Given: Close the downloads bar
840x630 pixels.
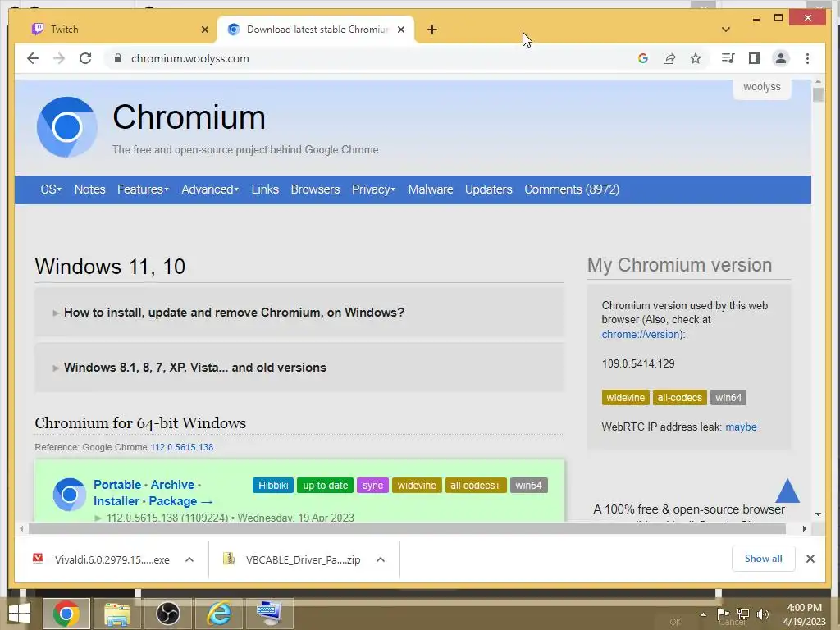Looking at the screenshot, I should click(x=810, y=559).
